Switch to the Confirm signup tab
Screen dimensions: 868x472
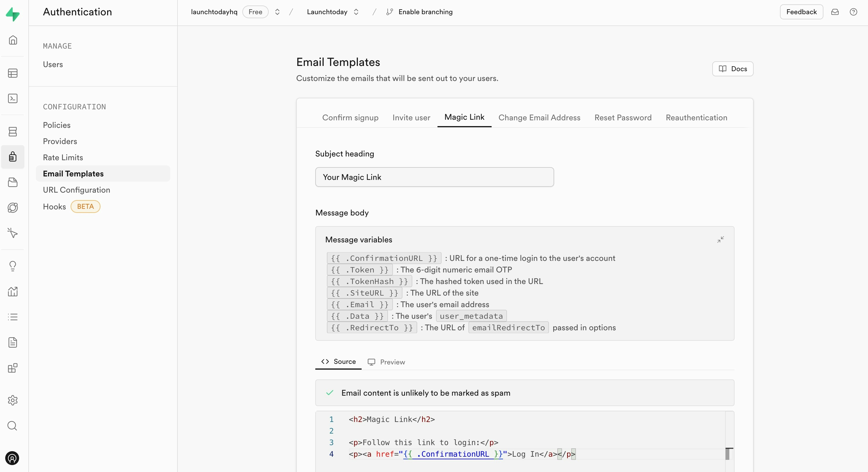pos(350,117)
